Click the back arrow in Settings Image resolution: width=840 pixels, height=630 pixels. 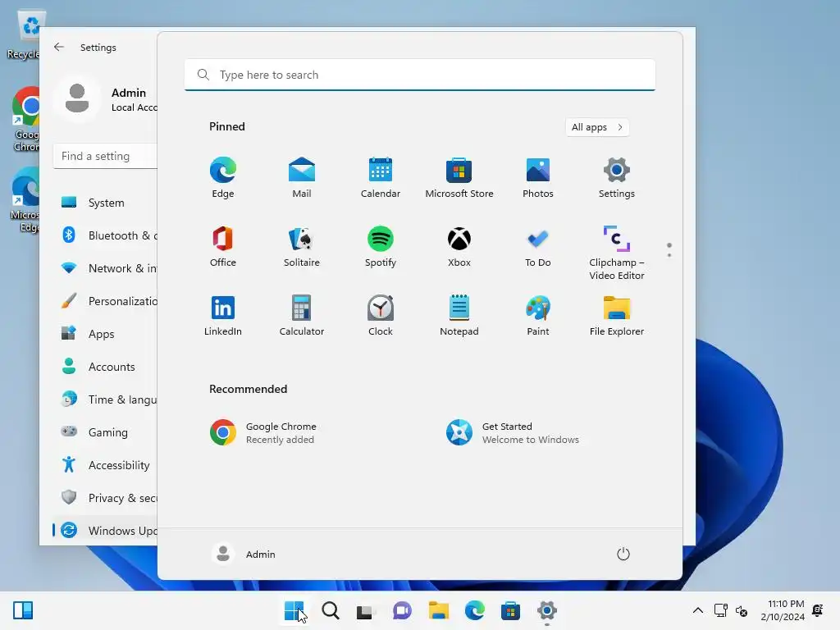pyautogui.click(x=59, y=47)
